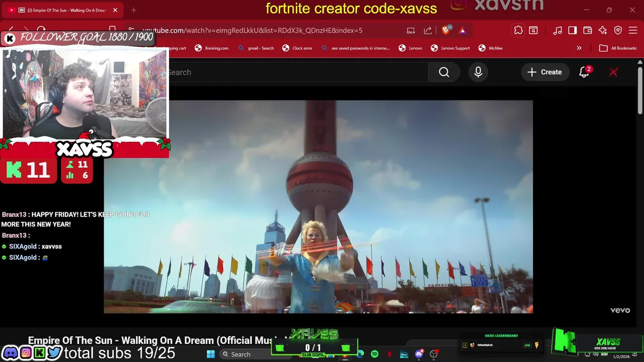Screen dimensions: 644x362
Task: Open the Brave Rewards triangle icon
Action: pos(462,31)
